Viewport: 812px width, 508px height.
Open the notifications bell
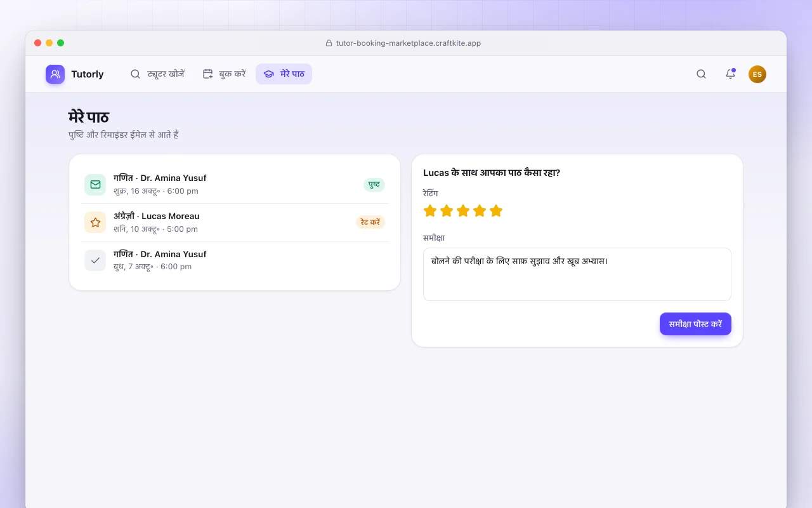730,74
